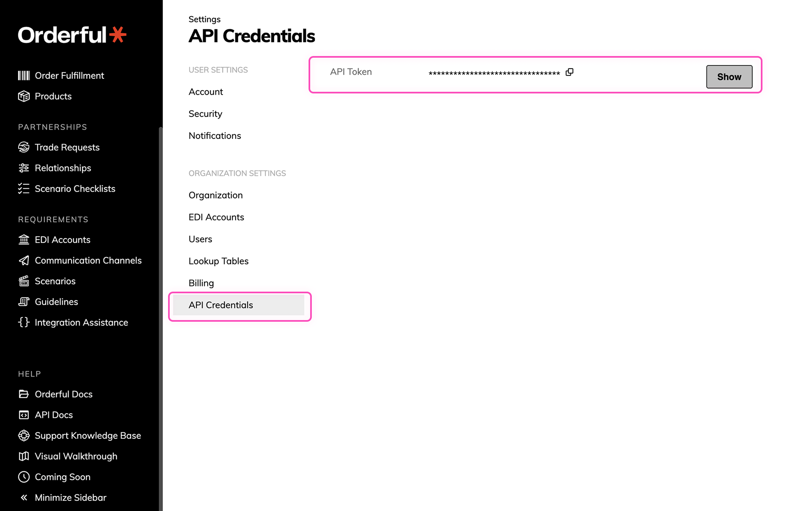Select Order Fulfillment barcode icon
The height and width of the screenshot is (511, 812).
[24, 76]
